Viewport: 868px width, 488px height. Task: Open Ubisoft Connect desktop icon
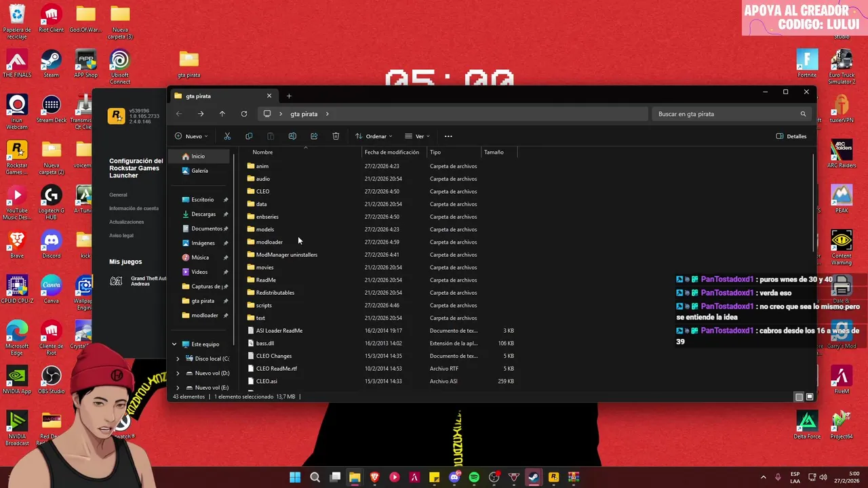(x=120, y=67)
